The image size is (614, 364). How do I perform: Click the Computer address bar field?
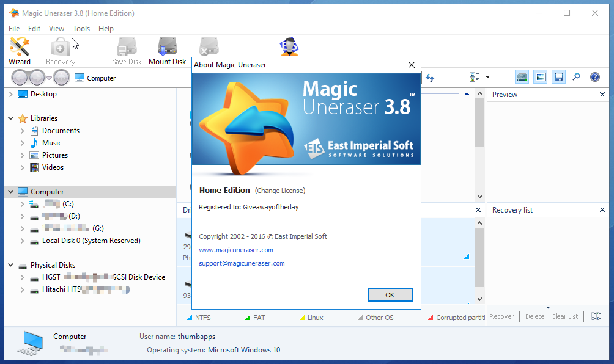click(x=132, y=78)
